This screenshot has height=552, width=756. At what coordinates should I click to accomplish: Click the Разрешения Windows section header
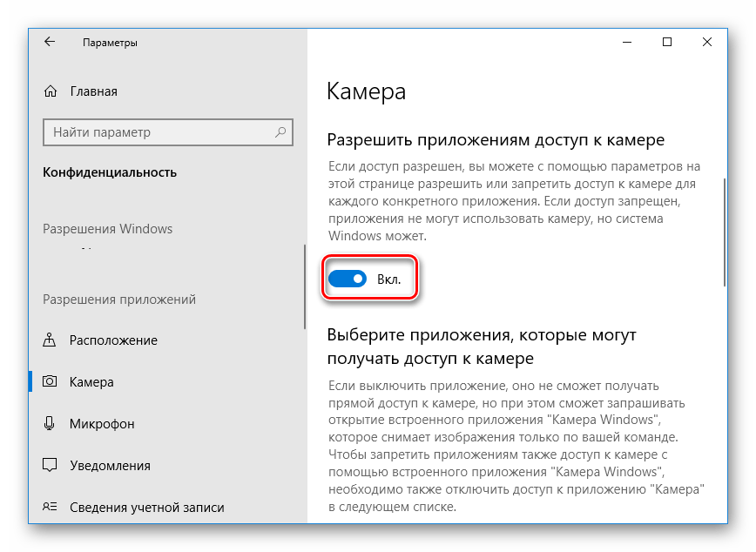coord(108,229)
